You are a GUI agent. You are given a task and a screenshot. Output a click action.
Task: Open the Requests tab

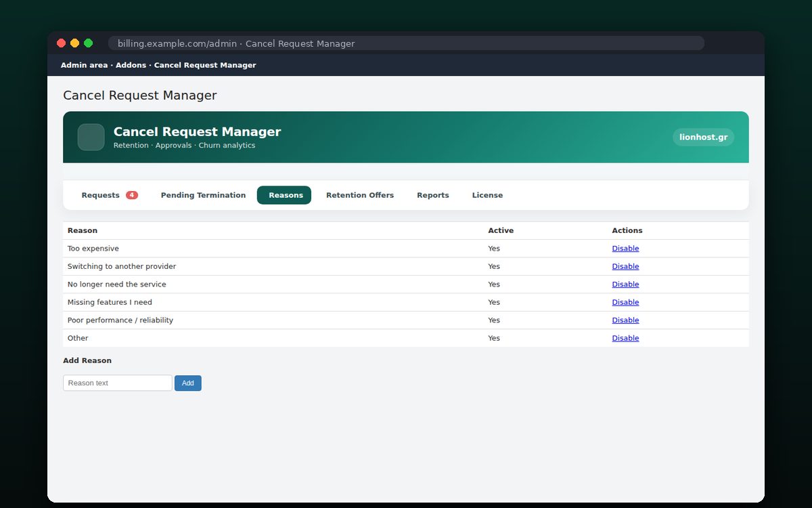pos(110,195)
